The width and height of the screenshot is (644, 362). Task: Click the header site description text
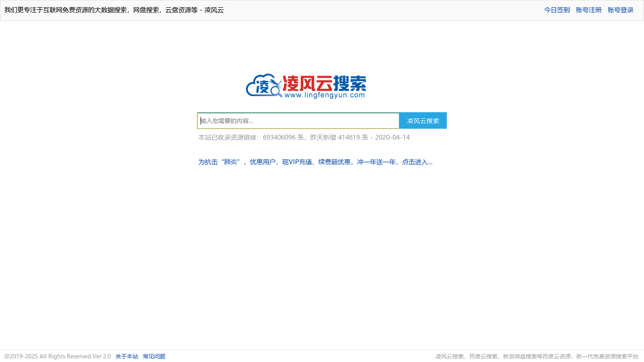point(114,10)
